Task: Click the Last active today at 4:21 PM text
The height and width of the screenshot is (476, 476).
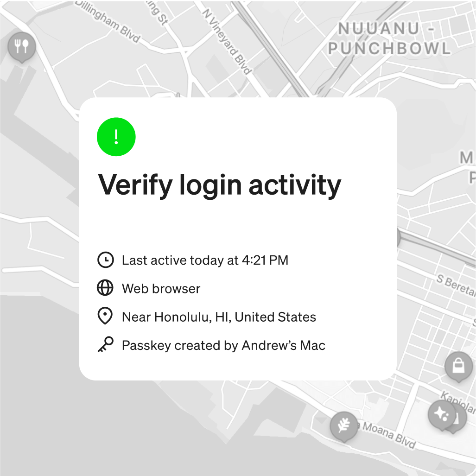Action: (205, 260)
